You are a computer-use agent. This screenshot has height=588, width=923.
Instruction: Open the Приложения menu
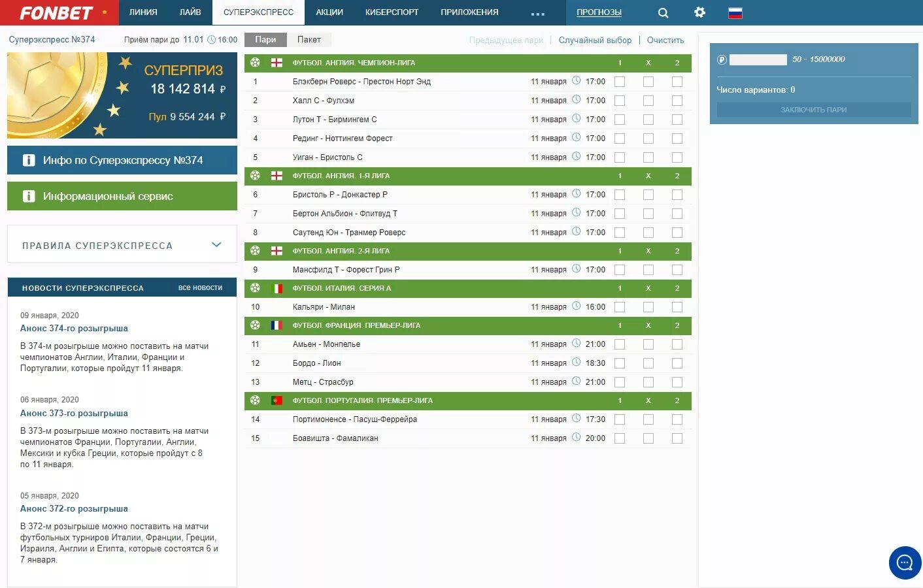point(469,12)
